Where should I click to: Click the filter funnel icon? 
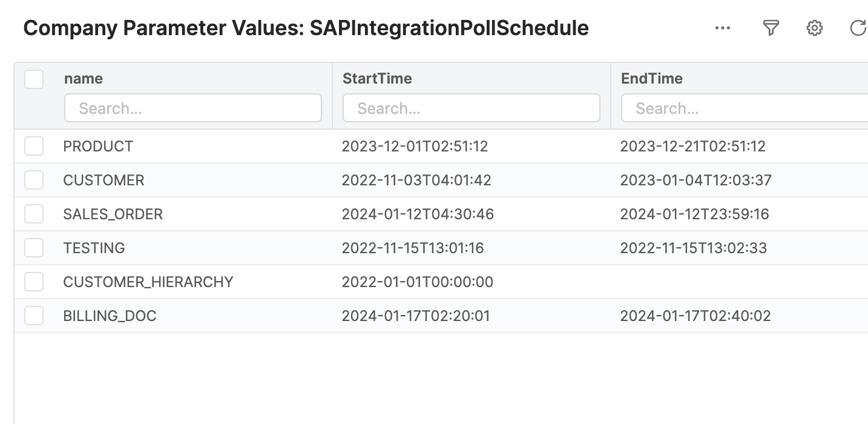coord(770,28)
